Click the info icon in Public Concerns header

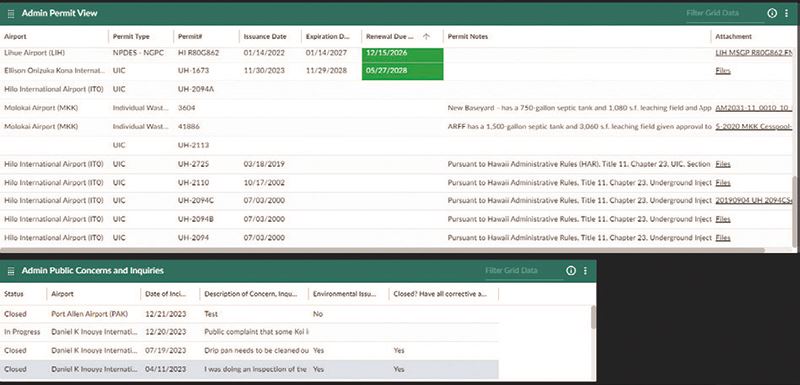pyautogui.click(x=571, y=271)
